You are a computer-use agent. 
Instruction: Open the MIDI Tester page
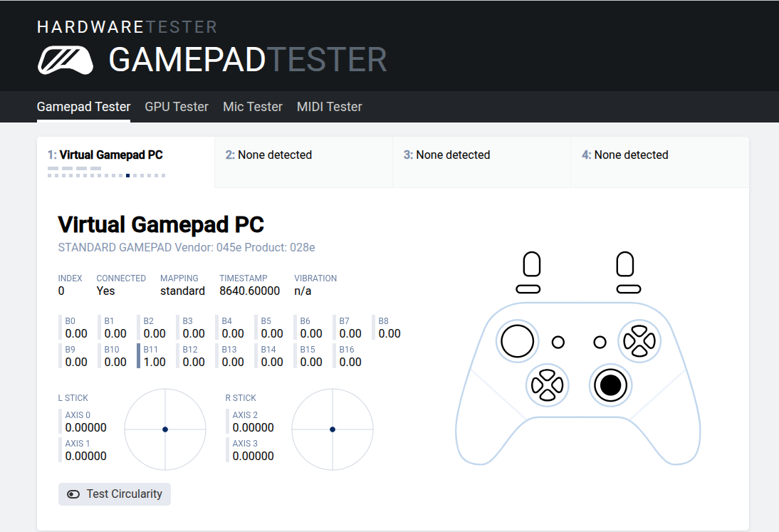click(330, 106)
